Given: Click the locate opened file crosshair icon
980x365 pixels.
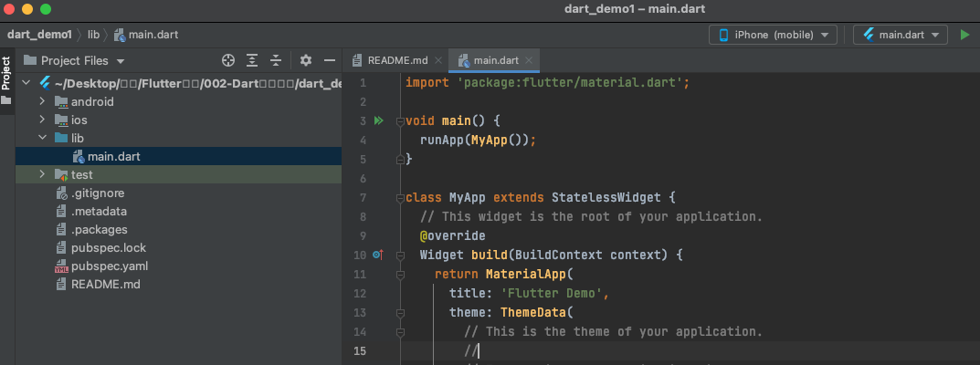Looking at the screenshot, I should coord(228,60).
